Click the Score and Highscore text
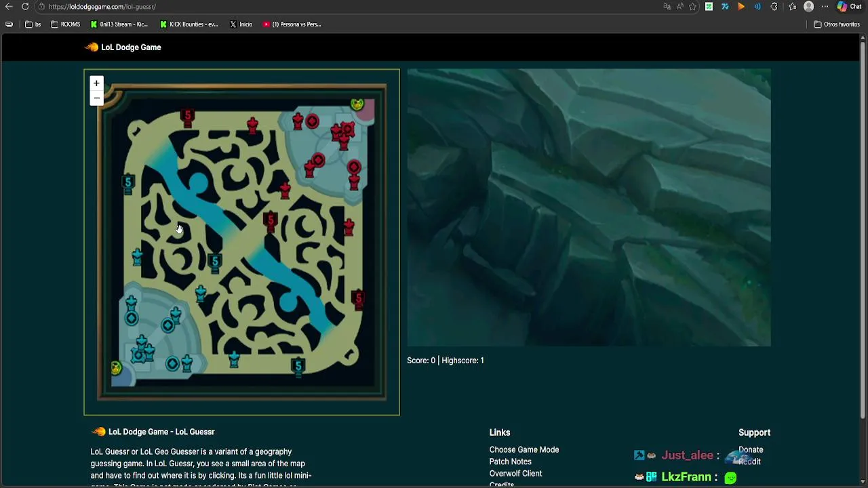This screenshot has width=868, height=488. [x=446, y=361]
